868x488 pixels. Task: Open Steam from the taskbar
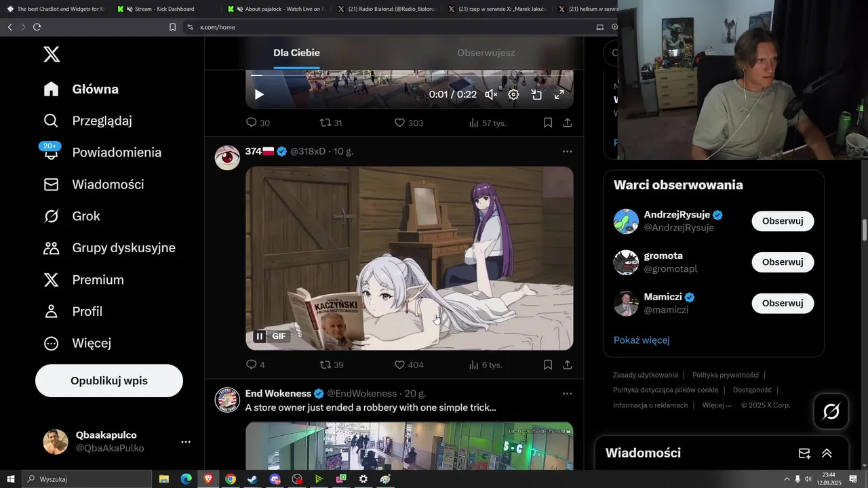[252, 479]
